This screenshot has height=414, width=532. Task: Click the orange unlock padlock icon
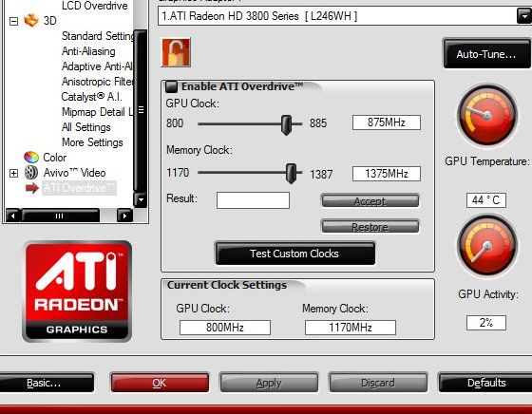coord(176,52)
